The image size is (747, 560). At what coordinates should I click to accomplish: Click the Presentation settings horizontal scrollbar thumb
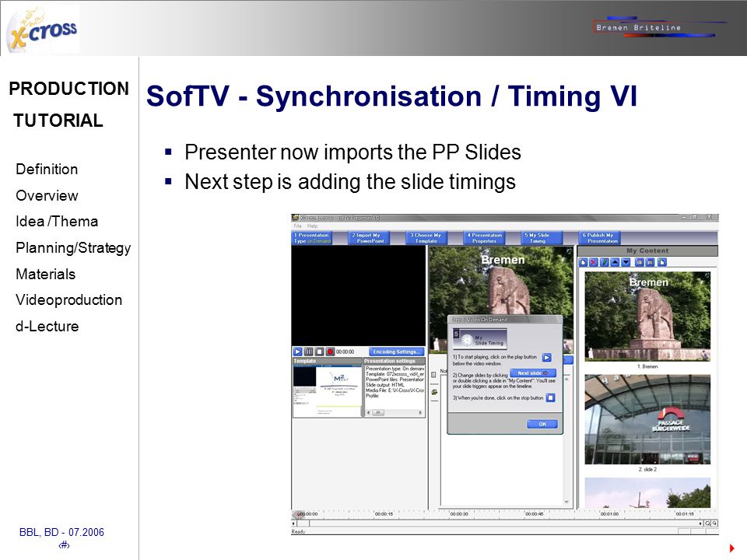pos(378,413)
